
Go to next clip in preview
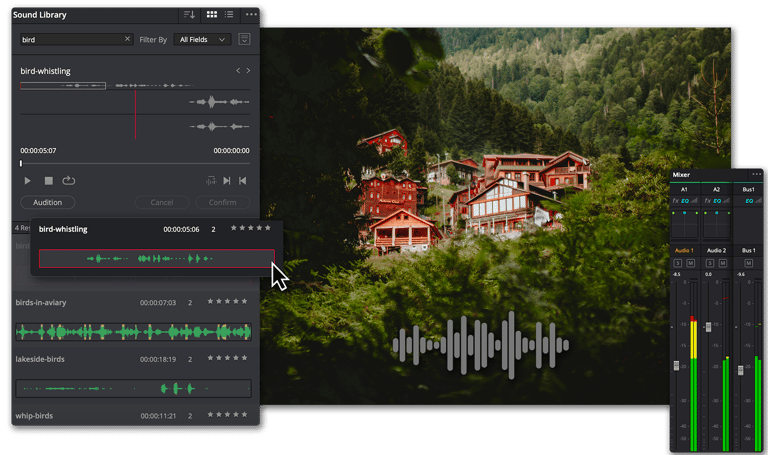pos(227,181)
